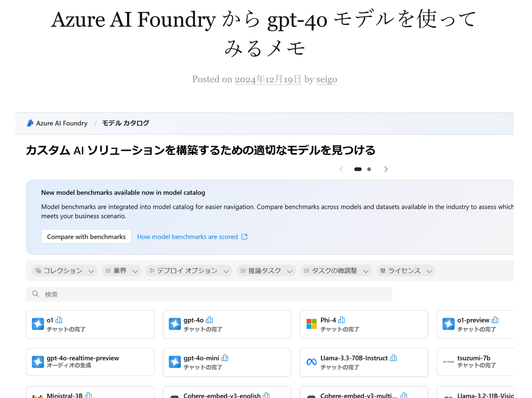Click the Microsoft logo on Phi-4 card
The width and height of the screenshot is (532, 398).
click(x=311, y=324)
